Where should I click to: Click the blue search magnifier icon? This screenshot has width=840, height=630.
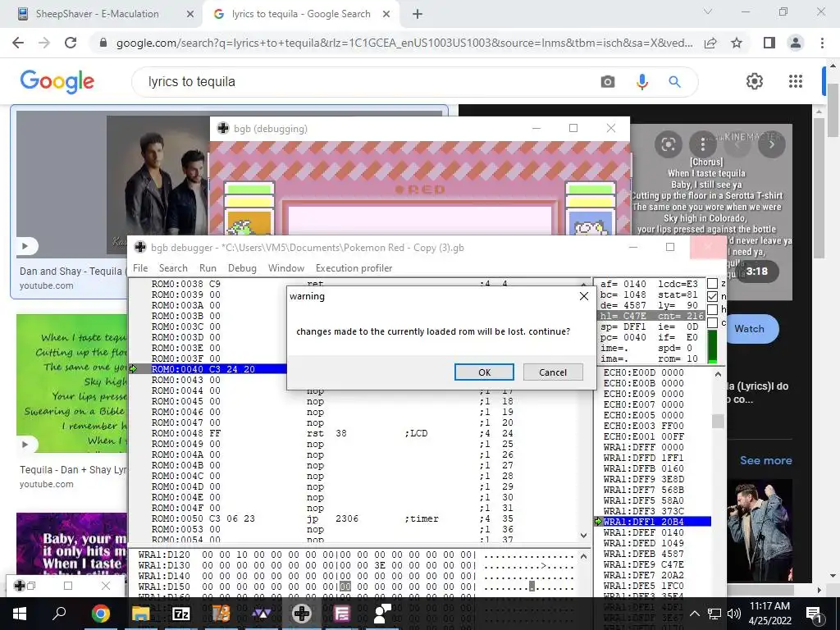pyautogui.click(x=674, y=81)
